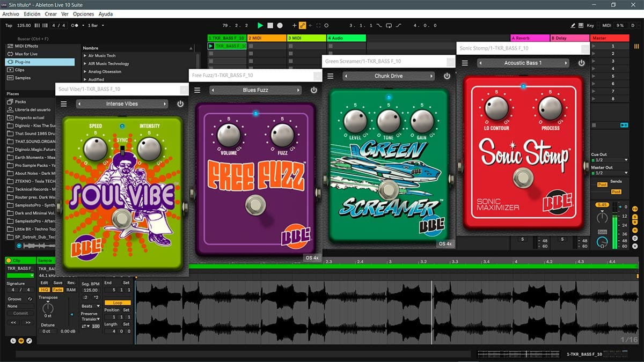The image size is (644, 362).
Task: Toggle the Soul Vibe power button
Action: (x=180, y=104)
